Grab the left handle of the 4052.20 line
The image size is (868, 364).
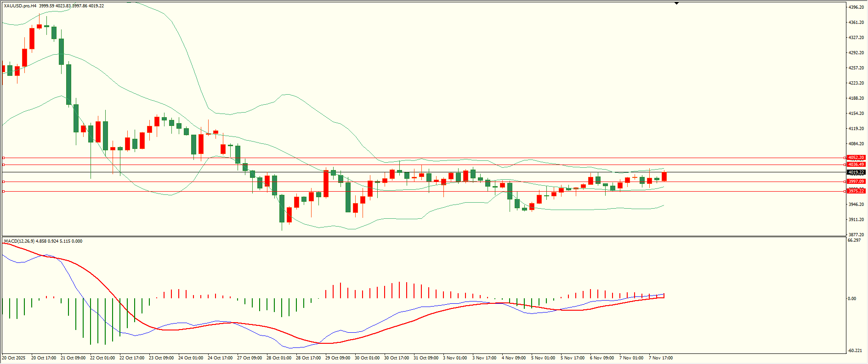4,158
